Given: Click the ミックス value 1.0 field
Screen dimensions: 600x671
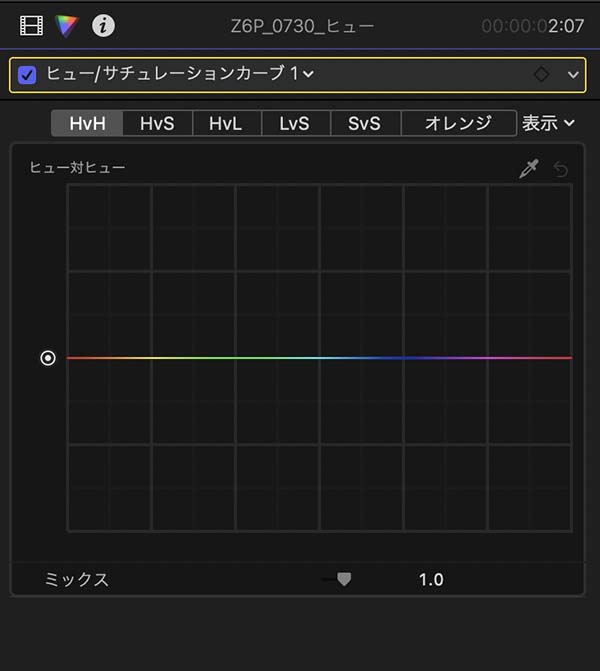Looking at the screenshot, I should tap(431, 580).
